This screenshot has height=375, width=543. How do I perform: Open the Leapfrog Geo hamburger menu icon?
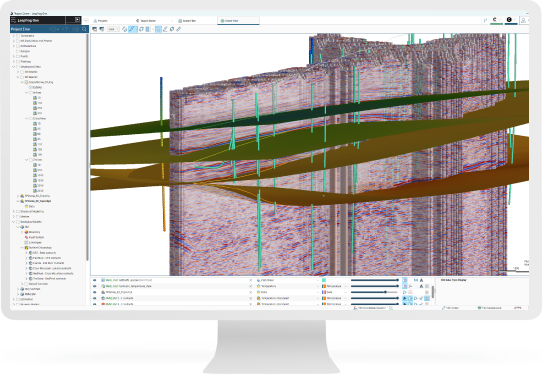14,20
